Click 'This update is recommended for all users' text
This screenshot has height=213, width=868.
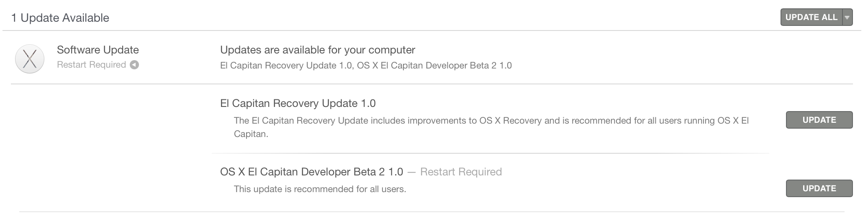point(320,189)
